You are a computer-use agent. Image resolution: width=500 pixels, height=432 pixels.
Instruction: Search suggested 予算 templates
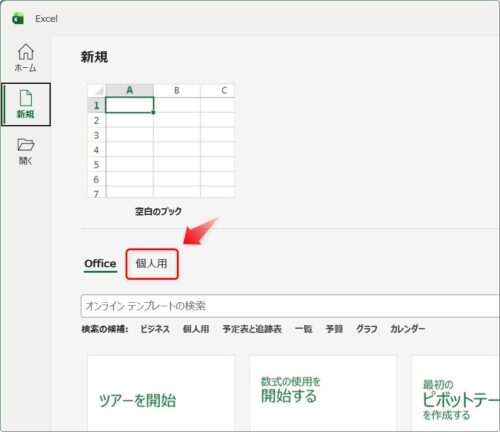pyautogui.click(x=334, y=329)
